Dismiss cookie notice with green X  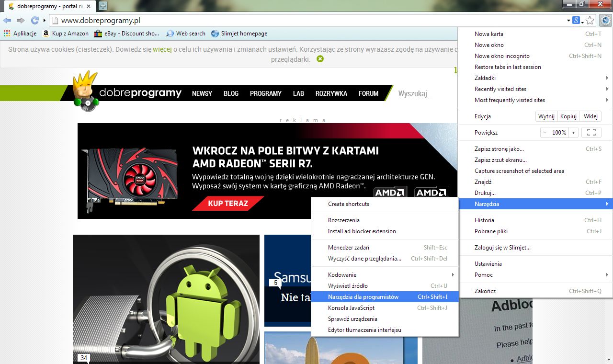(320, 59)
